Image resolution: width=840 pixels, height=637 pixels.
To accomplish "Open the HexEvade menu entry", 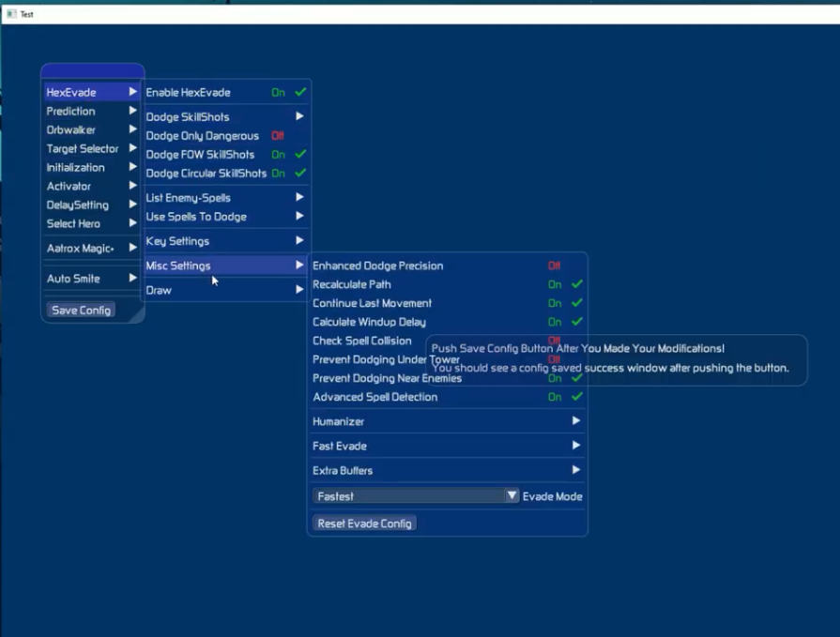I will click(x=72, y=92).
